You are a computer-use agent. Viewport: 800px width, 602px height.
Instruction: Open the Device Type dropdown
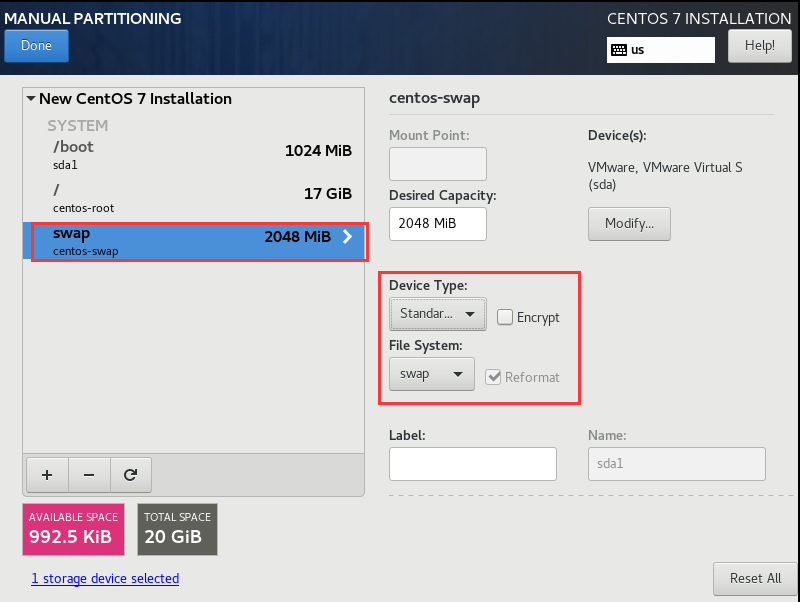point(438,314)
